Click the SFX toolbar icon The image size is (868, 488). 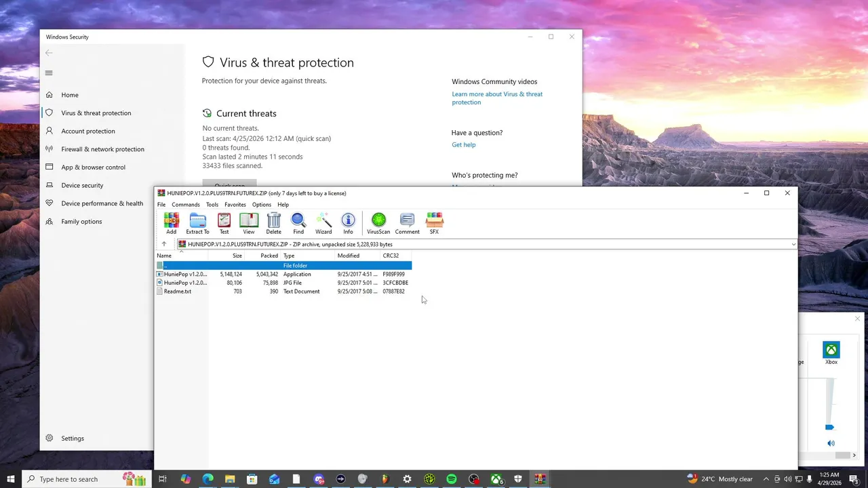pyautogui.click(x=434, y=224)
